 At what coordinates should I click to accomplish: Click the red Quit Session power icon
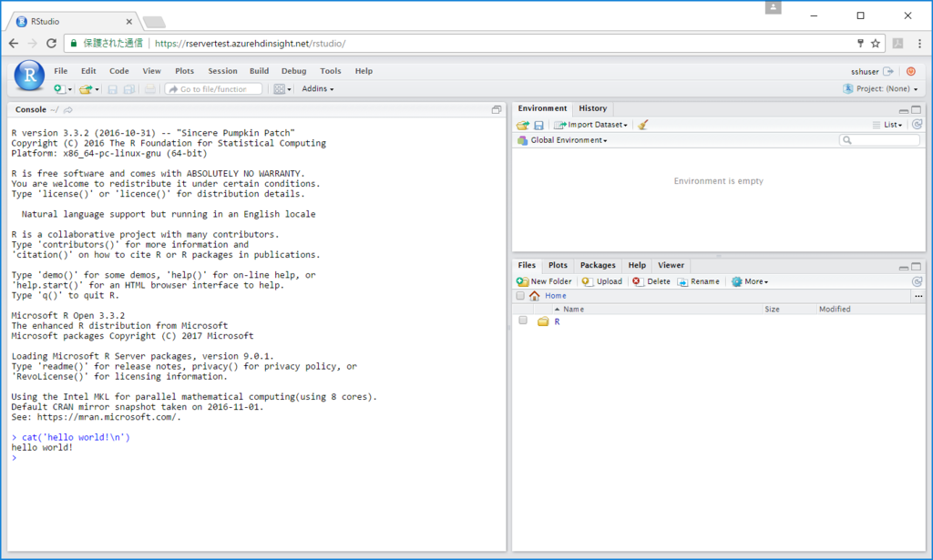click(911, 71)
